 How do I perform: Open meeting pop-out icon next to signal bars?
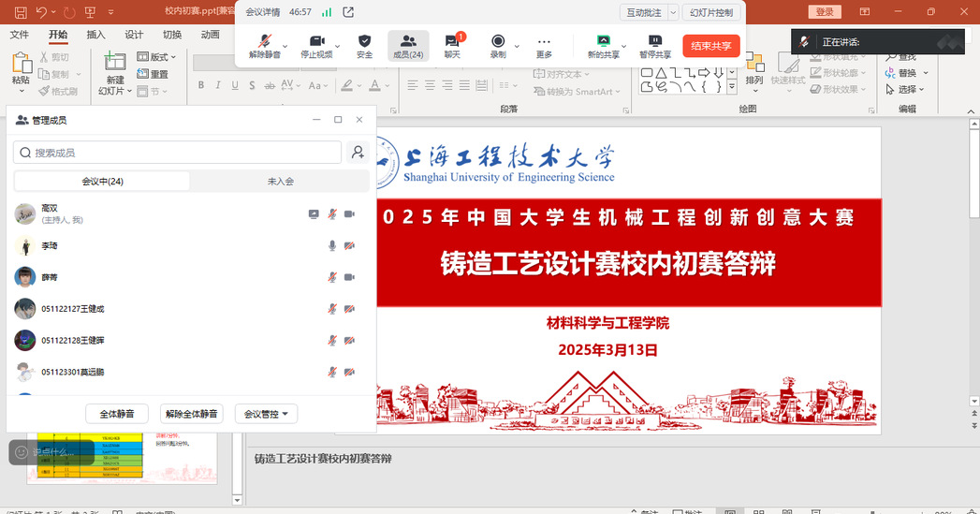pyautogui.click(x=348, y=12)
